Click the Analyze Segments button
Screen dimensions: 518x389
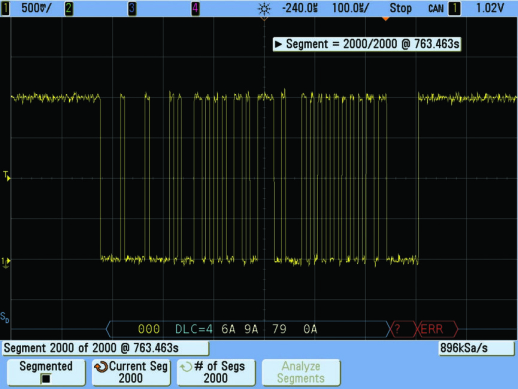(x=301, y=372)
